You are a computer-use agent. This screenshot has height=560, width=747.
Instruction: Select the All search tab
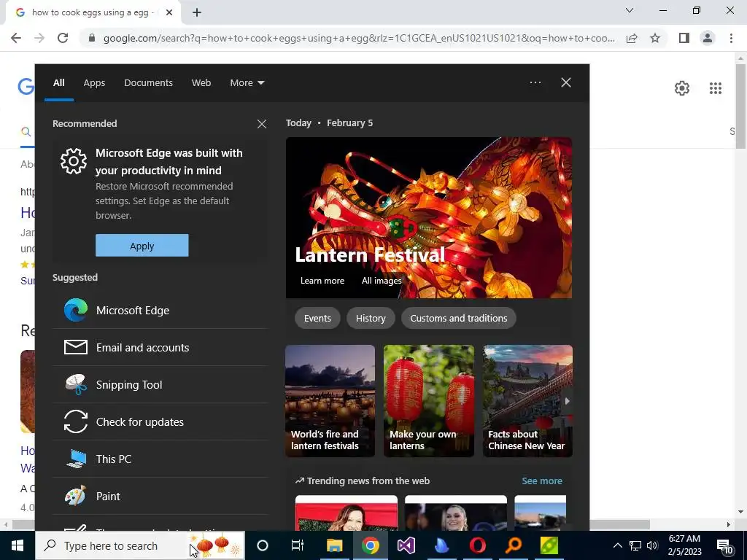58,83
